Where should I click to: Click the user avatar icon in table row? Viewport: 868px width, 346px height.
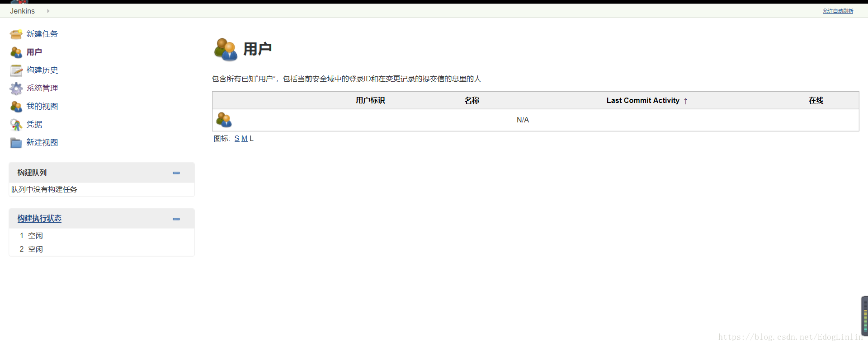click(x=224, y=120)
